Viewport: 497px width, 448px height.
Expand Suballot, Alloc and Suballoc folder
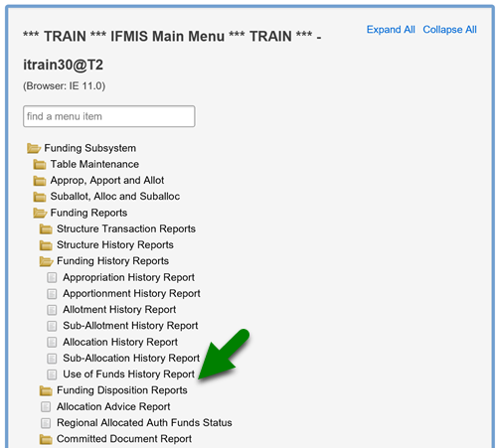click(115, 197)
